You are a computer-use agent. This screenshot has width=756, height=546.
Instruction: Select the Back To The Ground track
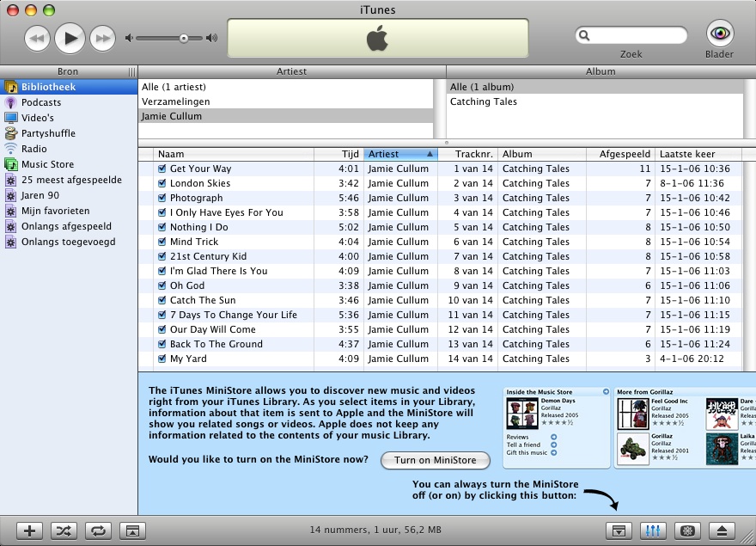[440, 344]
